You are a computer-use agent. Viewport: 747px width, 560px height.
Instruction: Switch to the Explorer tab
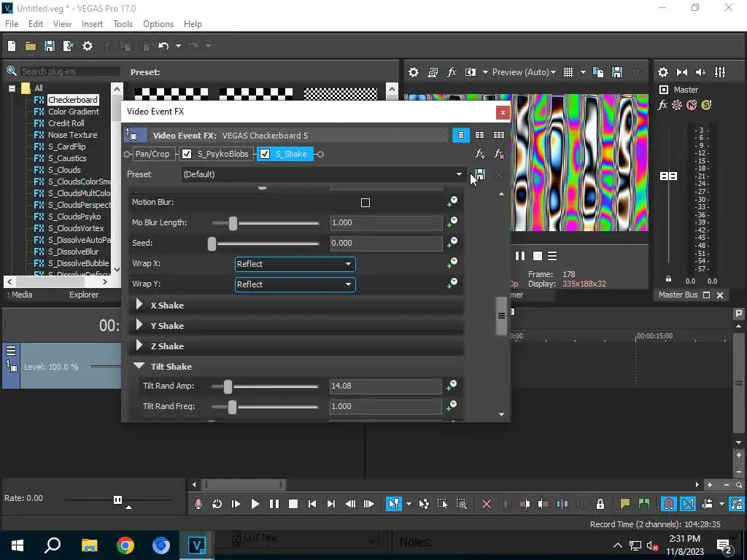(84, 295)
